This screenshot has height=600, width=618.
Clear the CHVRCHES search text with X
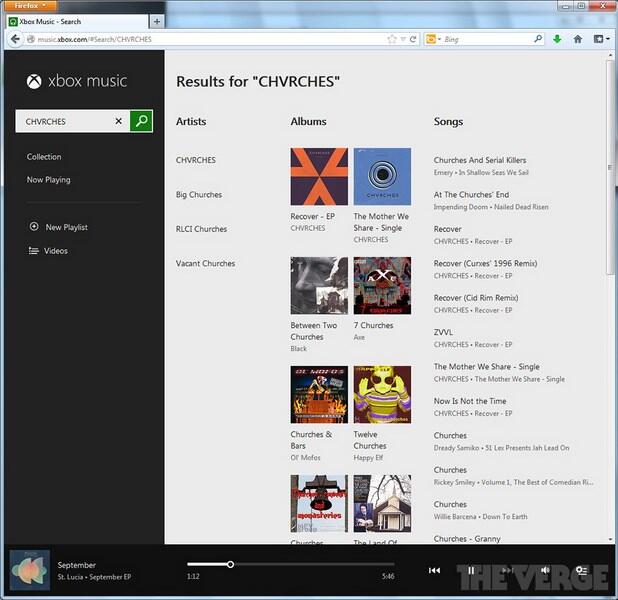(x=118, y=121)
